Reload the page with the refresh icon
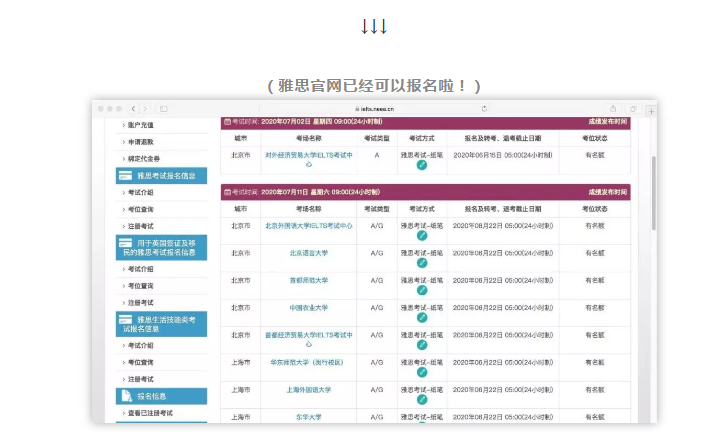 [x=484, y=109]
